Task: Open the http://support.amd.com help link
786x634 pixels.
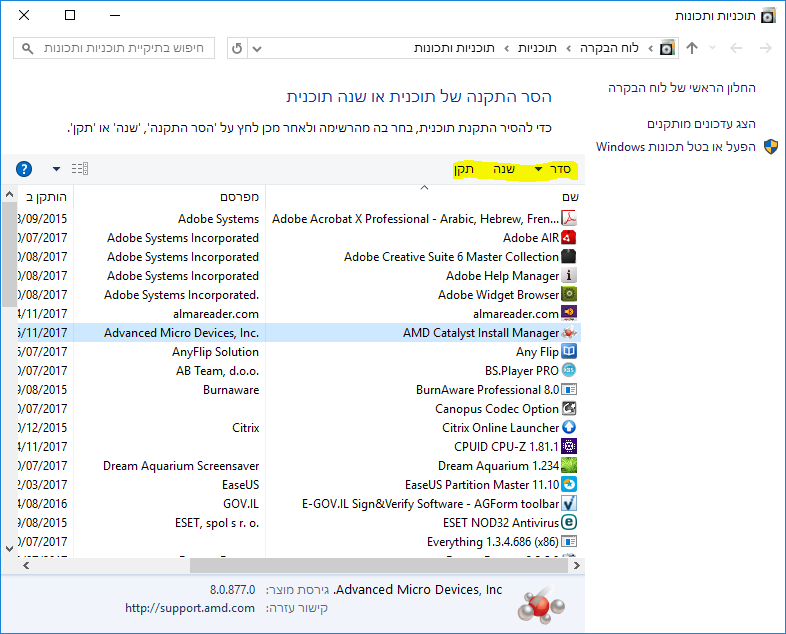Action: pyautogui.click(x=190, y=608)
